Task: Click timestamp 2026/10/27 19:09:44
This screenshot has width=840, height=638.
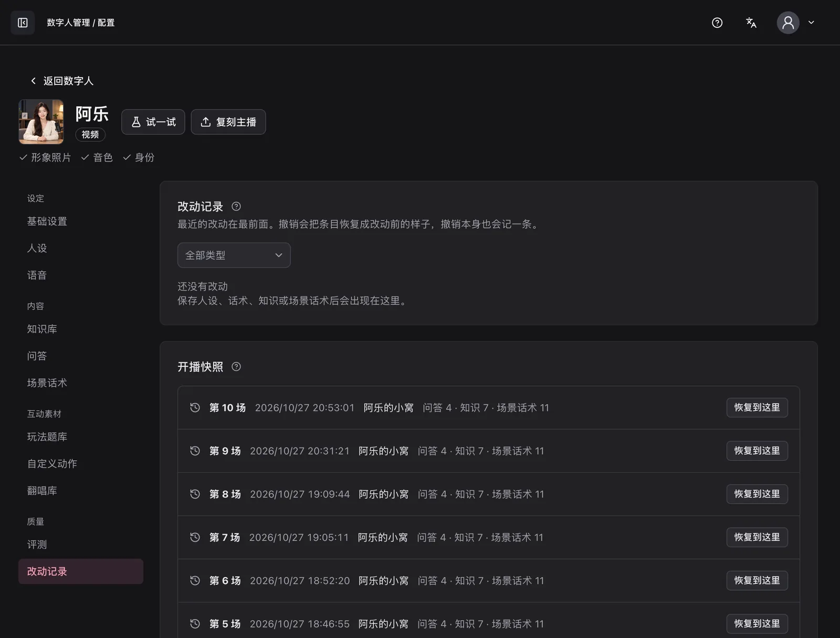Action: (300, 494)
